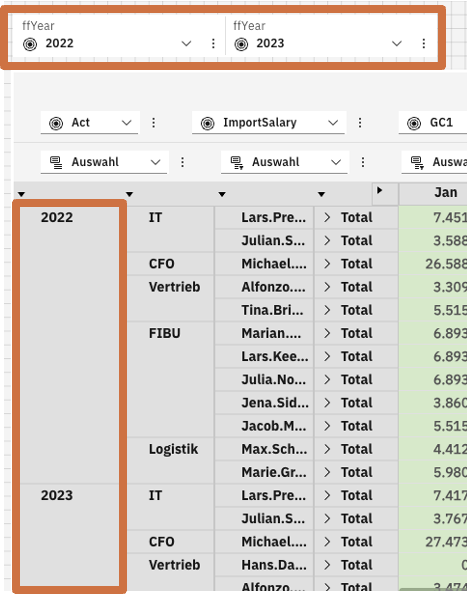Viewport: 468px width, 594px height.
Task: Click the subset list icon of first Auswahl
Action: point(56,163)
